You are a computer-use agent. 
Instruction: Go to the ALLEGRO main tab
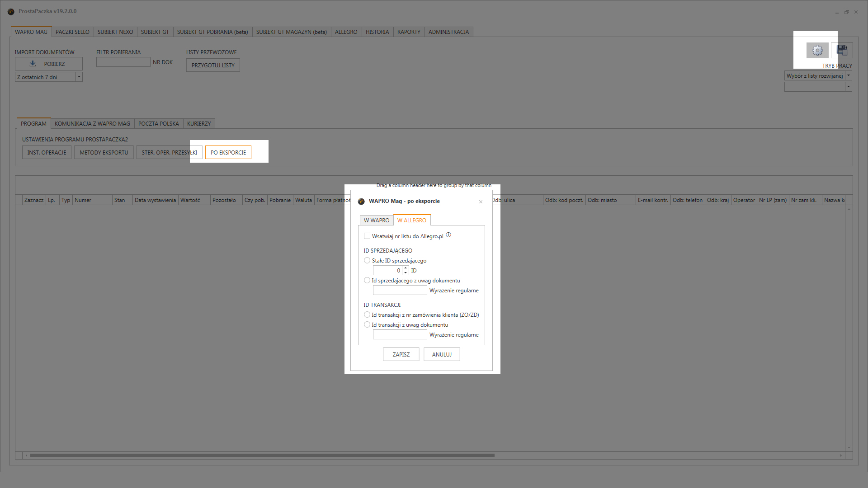pyautogui.click(x=346, y=32)
